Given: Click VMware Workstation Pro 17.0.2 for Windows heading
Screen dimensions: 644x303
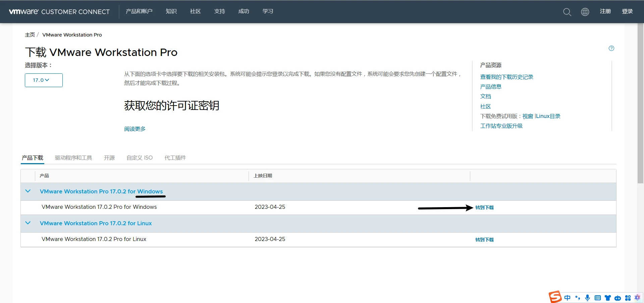Looking at the screenshot, I should 101,191.
